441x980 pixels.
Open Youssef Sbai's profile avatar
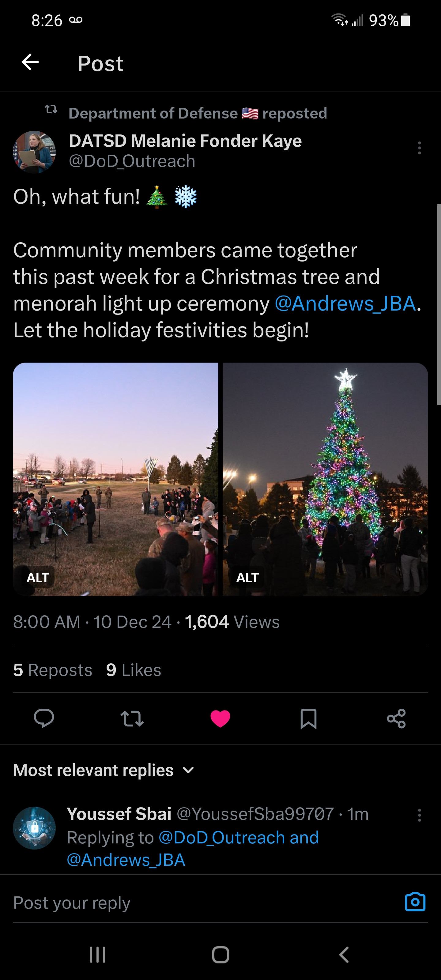[34, 828]
